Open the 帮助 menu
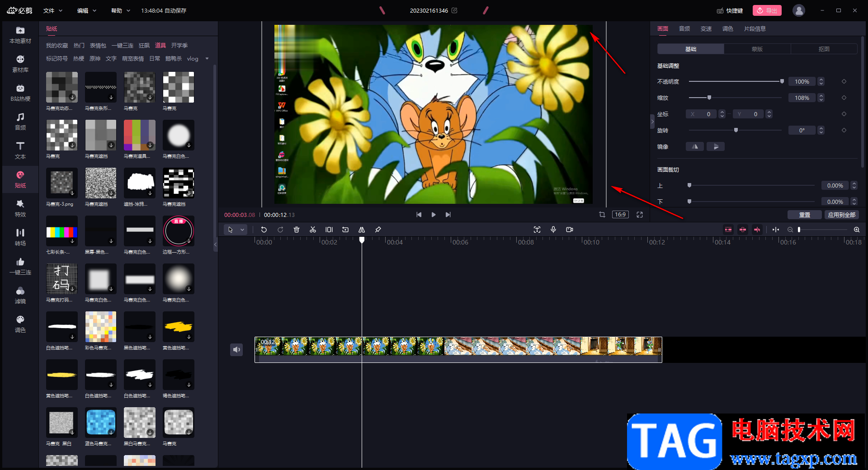868x470 pixels. [x=121, y=10]
